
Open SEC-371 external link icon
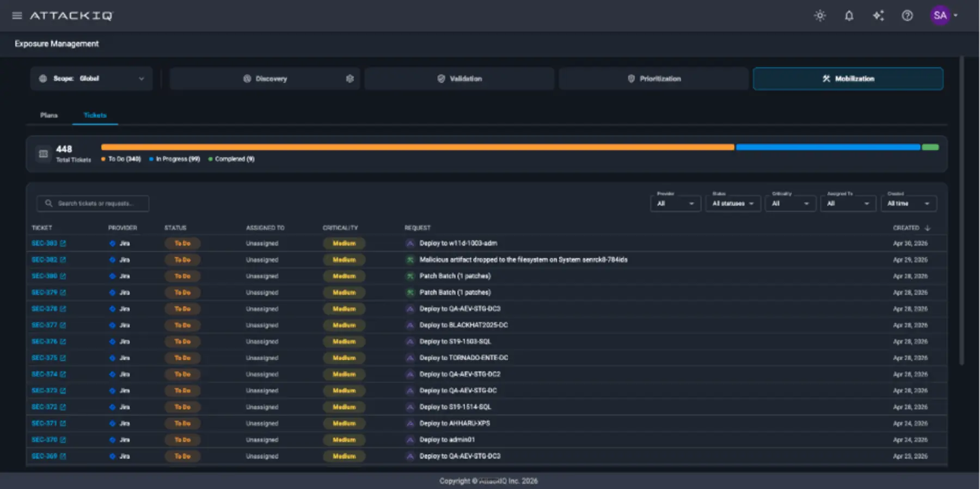pyautogui.click(x=63, y=423)
